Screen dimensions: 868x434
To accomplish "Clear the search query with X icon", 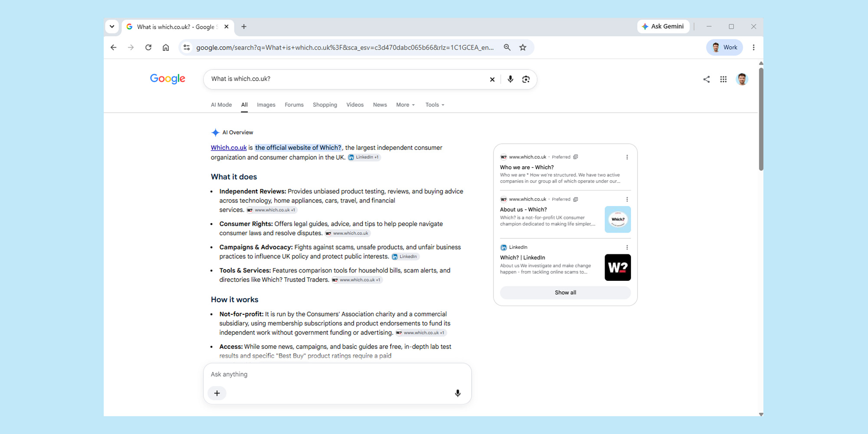I will tap(492, 79).
